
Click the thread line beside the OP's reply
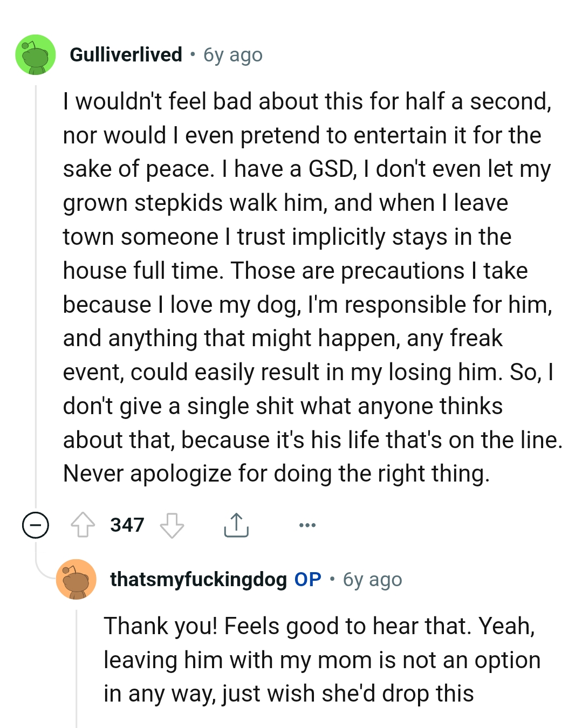click(x=77, y=669)
